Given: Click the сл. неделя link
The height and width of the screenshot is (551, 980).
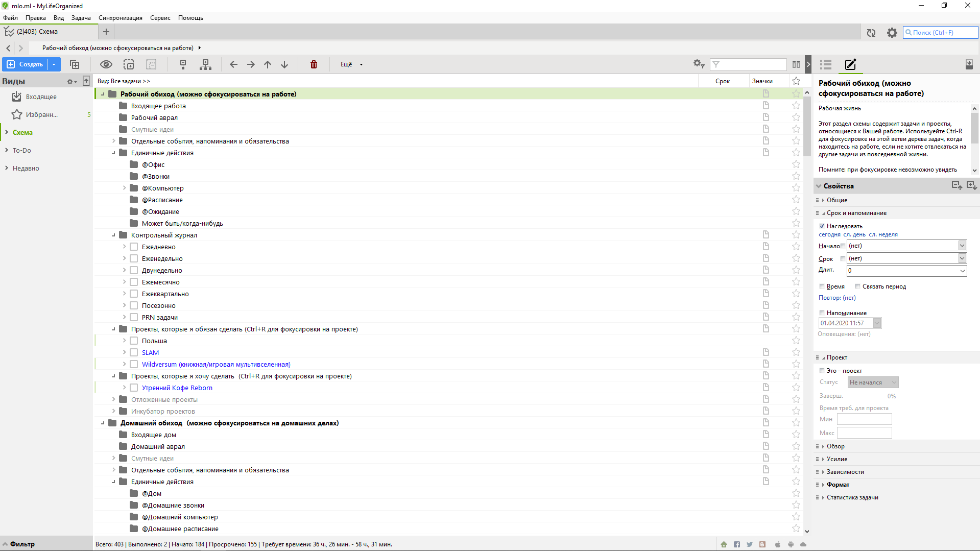Looking at the screenshot, I should point(883,235).
